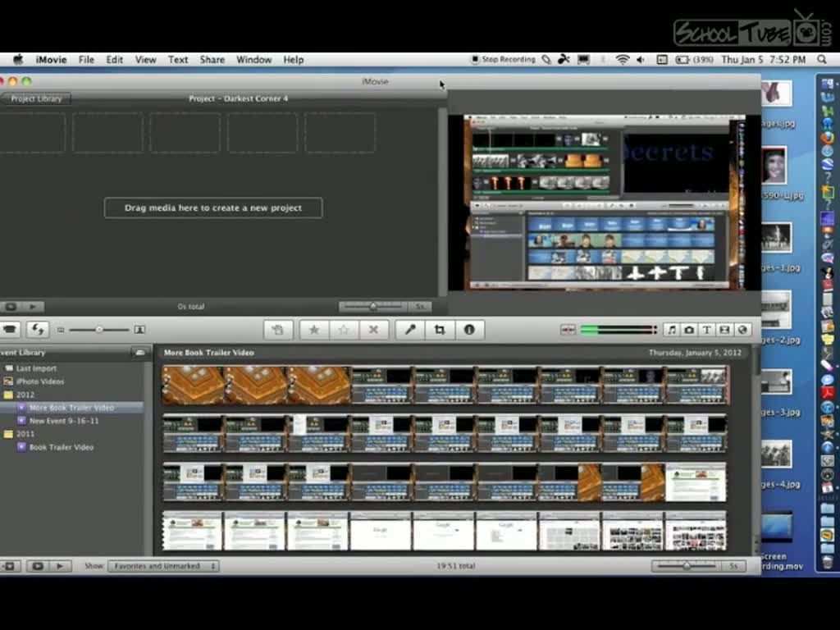The width and height of the screenshot is (840, 630).
Task: Select the crop and rotate tool
Action: pyautogui.click(x=440, y=330)
